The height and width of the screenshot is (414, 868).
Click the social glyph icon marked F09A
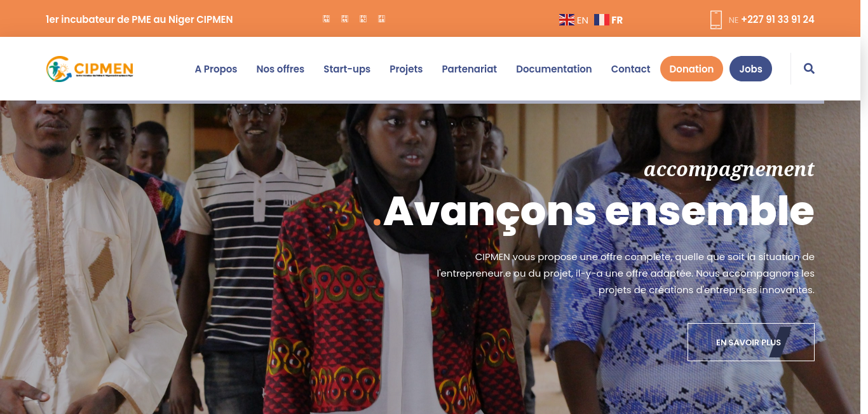(326, 19)
